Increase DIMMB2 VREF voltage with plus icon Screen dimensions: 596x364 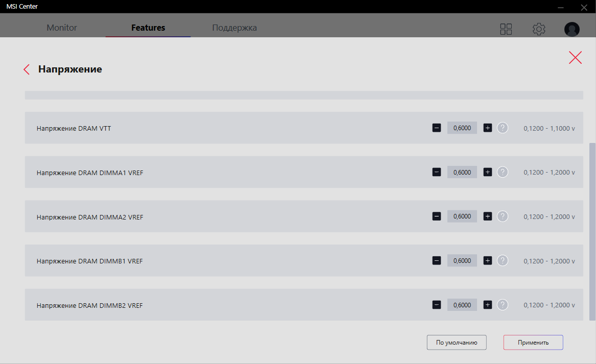click(488, 305)
